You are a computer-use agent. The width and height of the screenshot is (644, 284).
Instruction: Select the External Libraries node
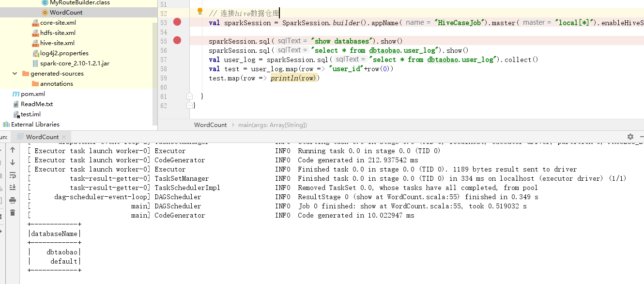(x=35, y=125)
